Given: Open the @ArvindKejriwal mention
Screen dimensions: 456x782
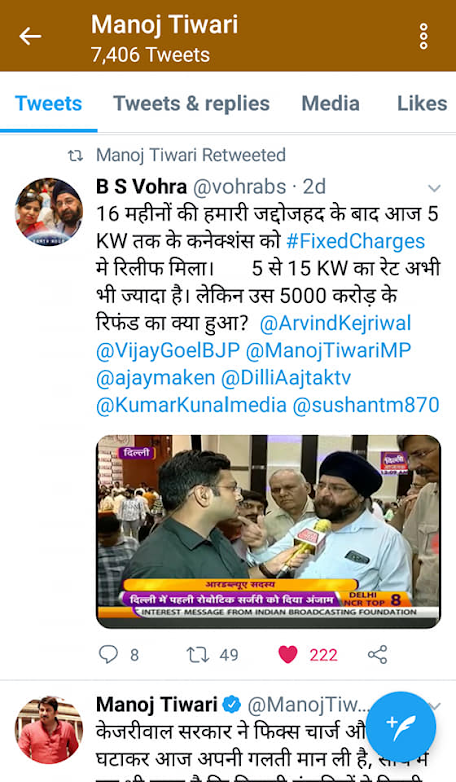Looking at the screenshot, I should coord(335,323).
